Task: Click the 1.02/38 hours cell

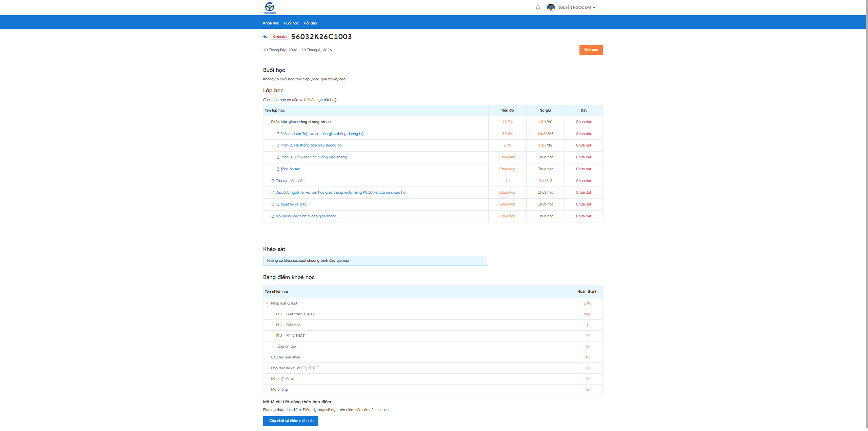Action: [x=545, y=145]
